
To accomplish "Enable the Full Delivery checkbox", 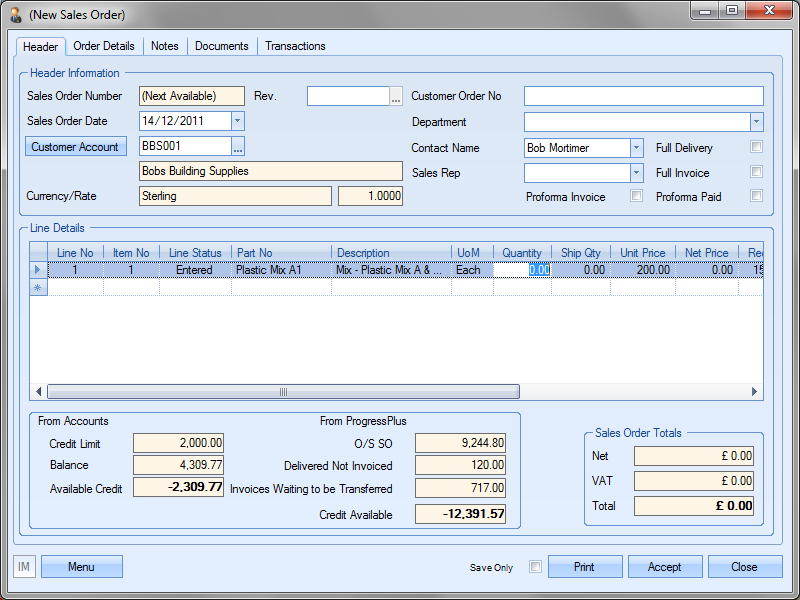I will (x=757, y=147).
